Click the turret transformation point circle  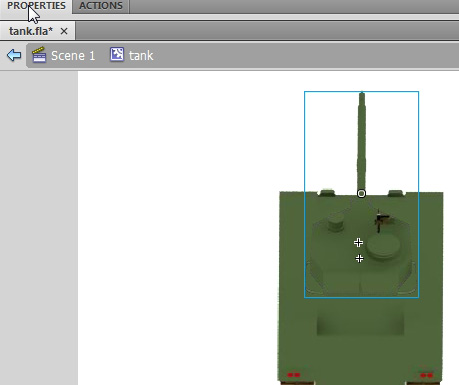click(361, 194)
